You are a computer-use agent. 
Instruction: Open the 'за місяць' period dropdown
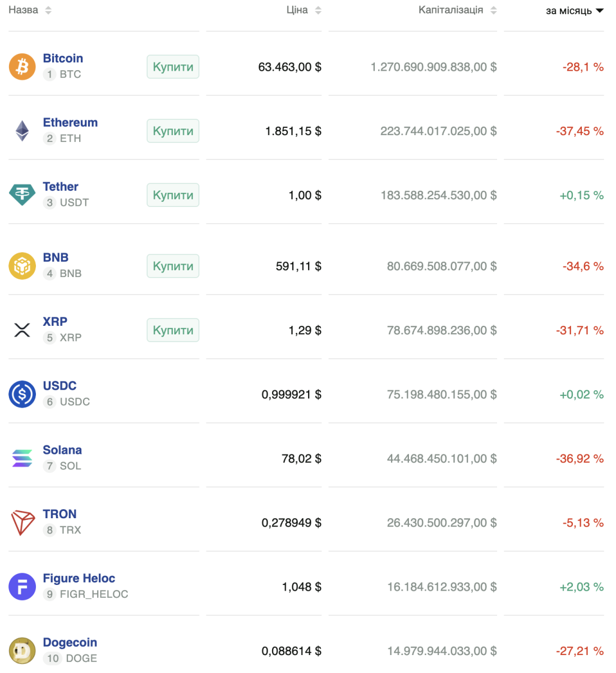click(574, 11)
